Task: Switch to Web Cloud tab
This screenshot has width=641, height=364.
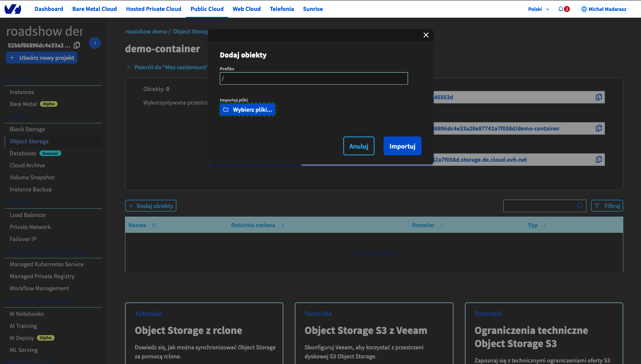Action: 247,9
